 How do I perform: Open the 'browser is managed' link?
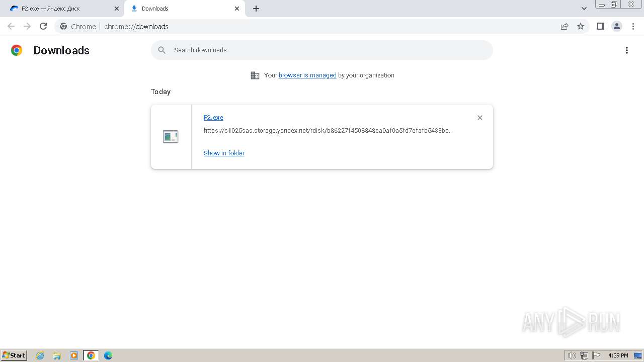[307, 75]
